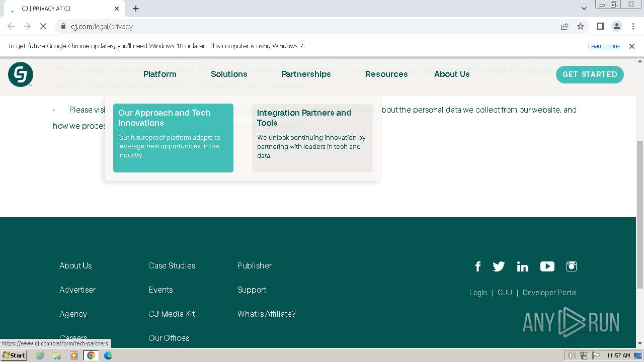Click the CJ logo in header
Viewport: 644px width, 362px height.
coord(21,74)
